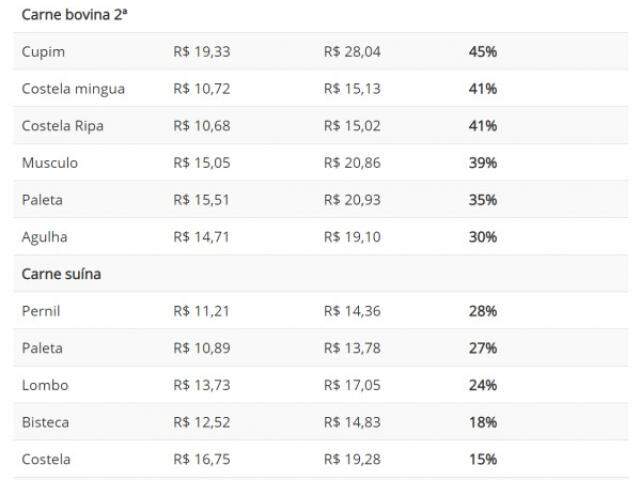Screen dimensions: 640x480
Task: Select the Cupim row label
Action: (x=43, y=52)
